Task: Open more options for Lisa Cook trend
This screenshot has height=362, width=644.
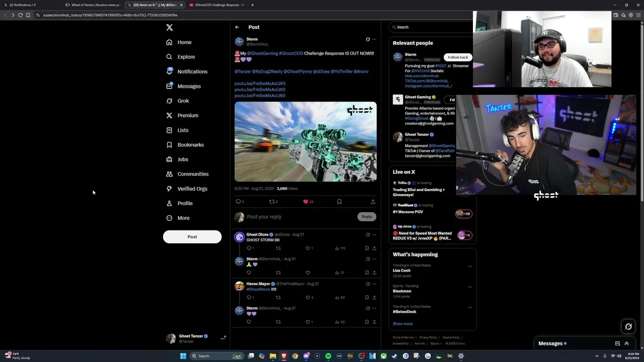Action: pyautogui.click(x=470, y=266)
